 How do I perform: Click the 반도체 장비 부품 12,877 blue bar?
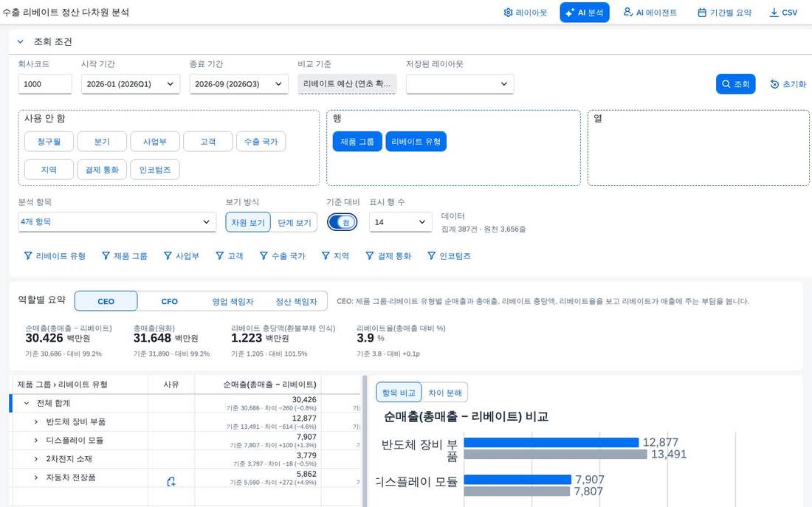(x=551, y=442)
